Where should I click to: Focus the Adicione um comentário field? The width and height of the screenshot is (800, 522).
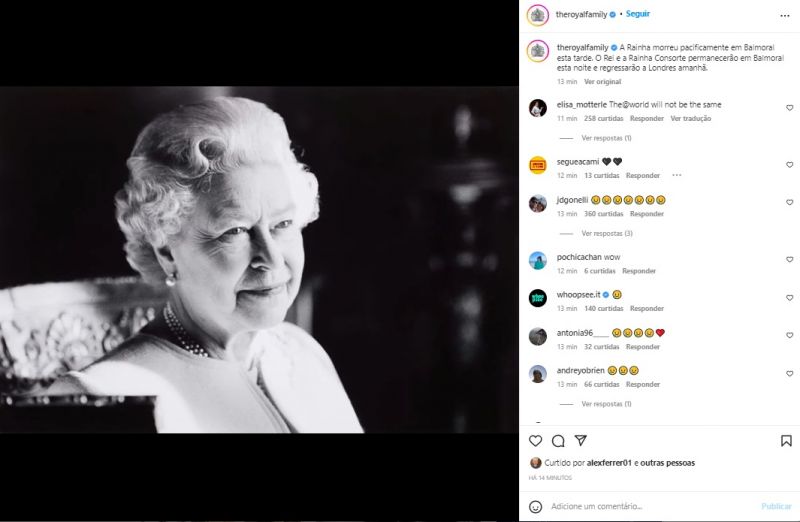tap(651, 506)
